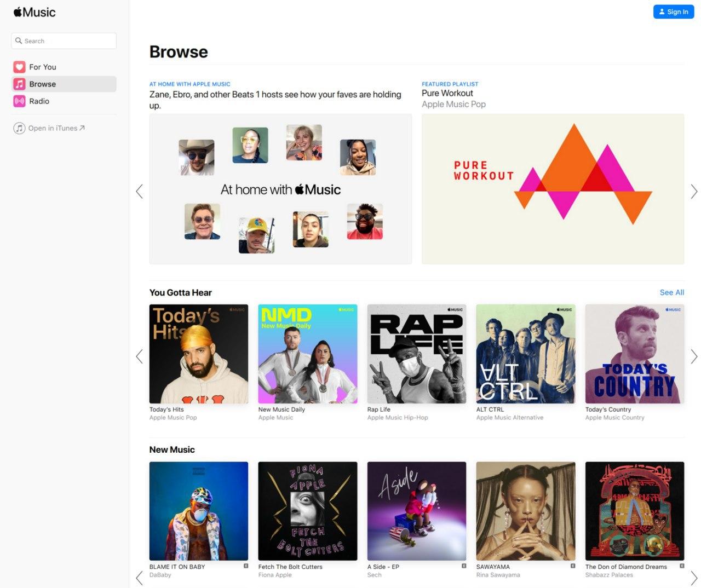This screenshot has height=588, width=701.
Task: Open the Rap Life playlist cover
Action: (x=416, y=353)
